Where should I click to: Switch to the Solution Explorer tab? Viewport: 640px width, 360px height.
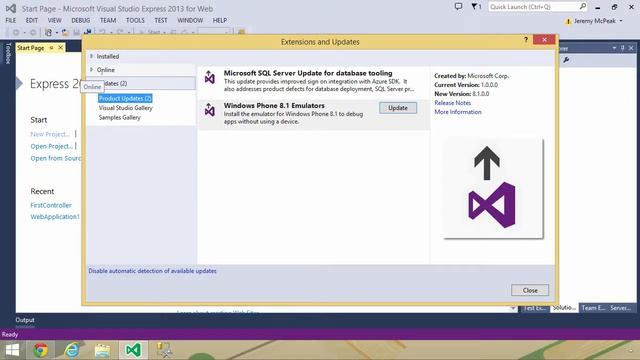coord(564,308)
